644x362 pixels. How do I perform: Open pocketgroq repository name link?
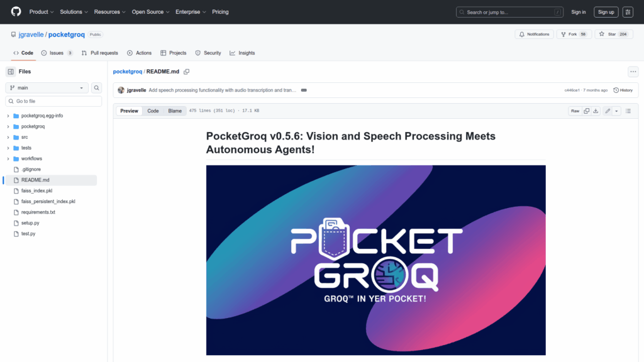pos(67,35)
